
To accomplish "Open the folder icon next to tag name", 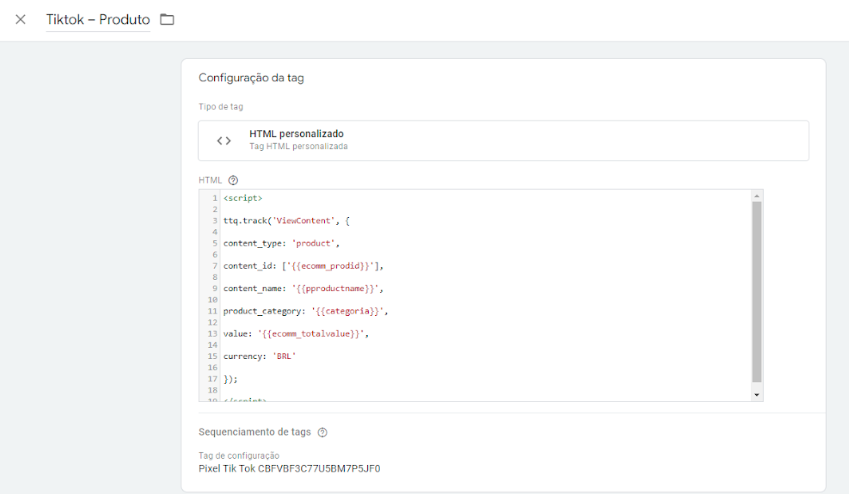I will click(x=167, y=20).
